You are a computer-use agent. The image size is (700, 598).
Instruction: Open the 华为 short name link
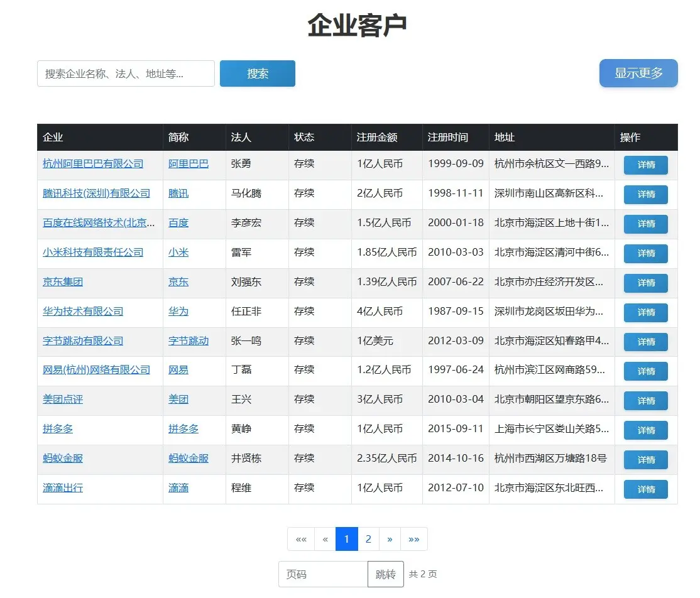(178, 311)
